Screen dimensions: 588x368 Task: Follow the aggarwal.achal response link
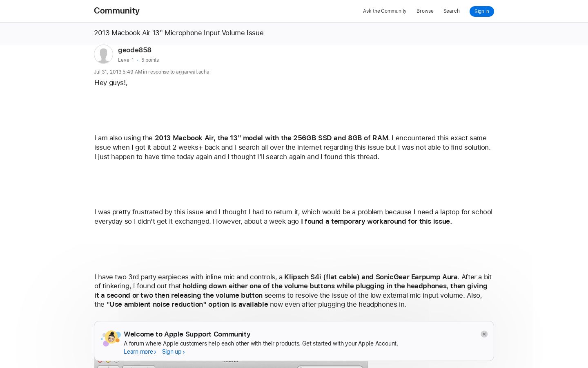(193, 72)
